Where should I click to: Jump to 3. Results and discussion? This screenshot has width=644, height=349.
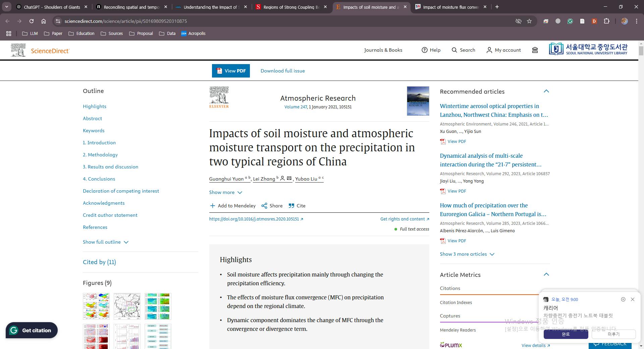click(x=111, y=167)
